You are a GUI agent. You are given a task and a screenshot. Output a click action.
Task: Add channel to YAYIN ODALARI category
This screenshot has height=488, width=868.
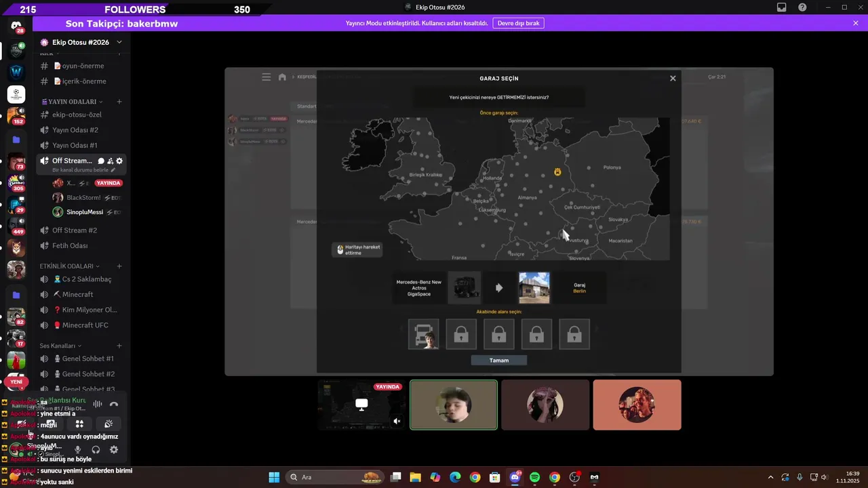[119, 102]
